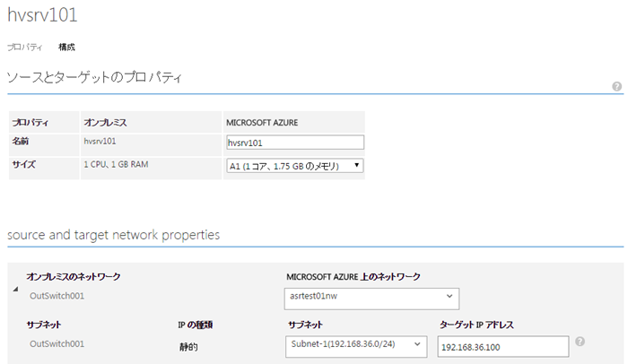This screenshot has width=628, height=364.
Task: Click the オンプレミスのネットワーク label
Action: tap(74, 277)
